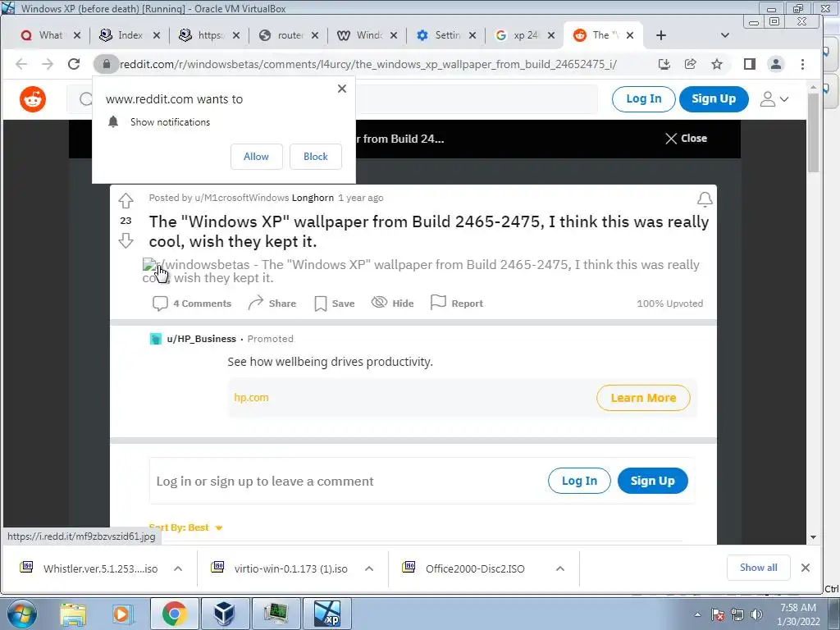Open the 4 Comments link
Viewport: 840px width, 630px height.
[x=192, y=304]
